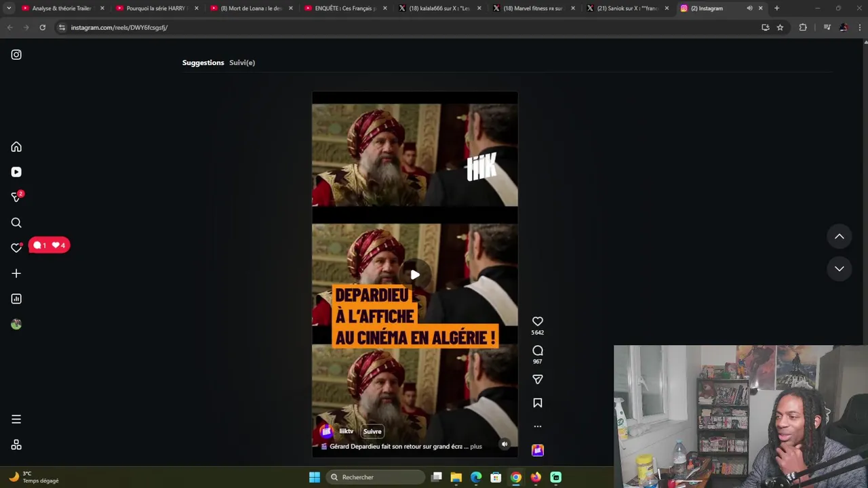Bookmark this page with star icon
This screenshot has height=488, width=868.
(780, 27)
